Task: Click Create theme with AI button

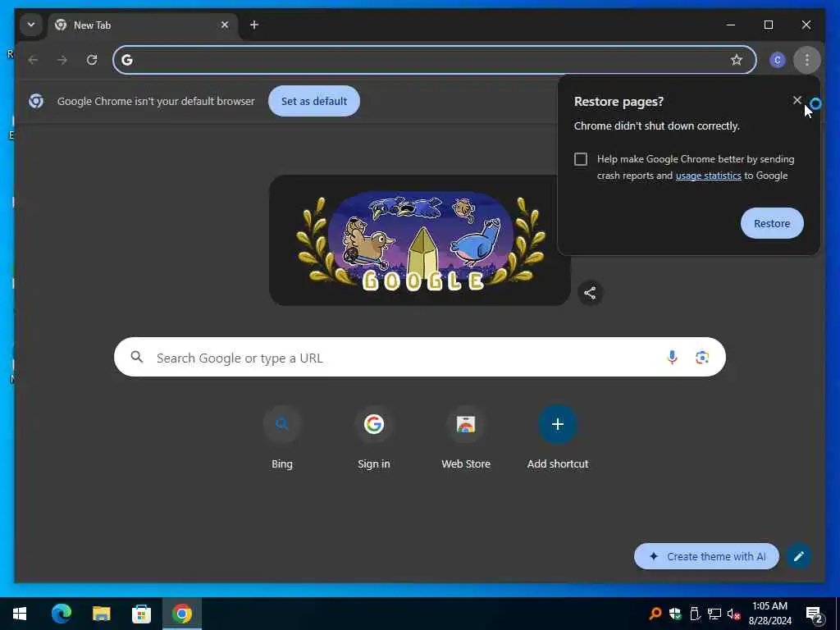Action: pyautogui.click(x=706, y=557)
